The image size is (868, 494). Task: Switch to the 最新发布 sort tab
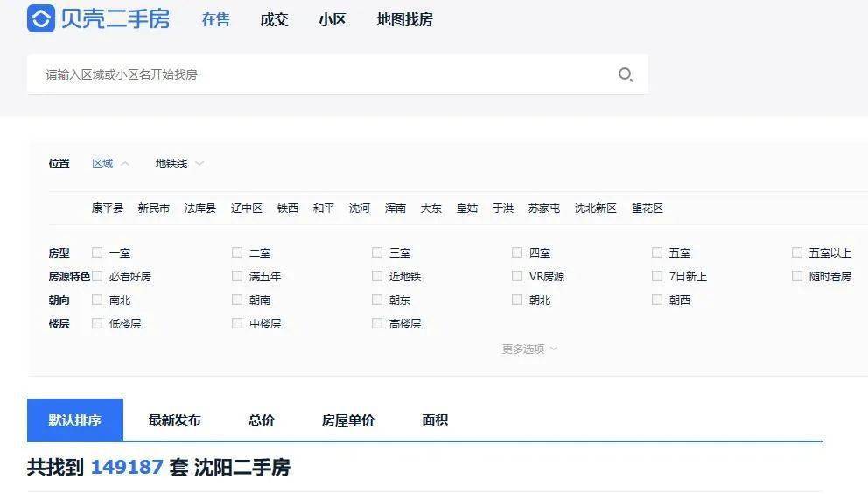[174, 420]
